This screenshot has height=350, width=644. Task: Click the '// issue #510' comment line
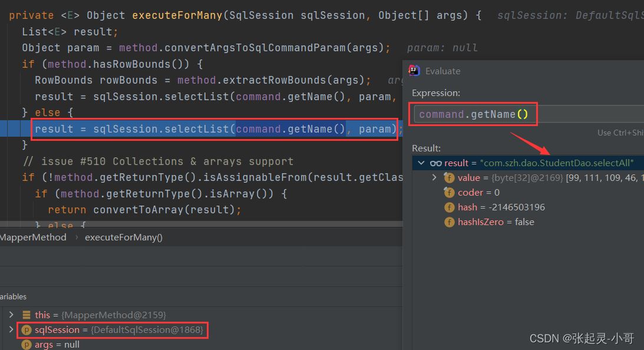pos(158,161)
